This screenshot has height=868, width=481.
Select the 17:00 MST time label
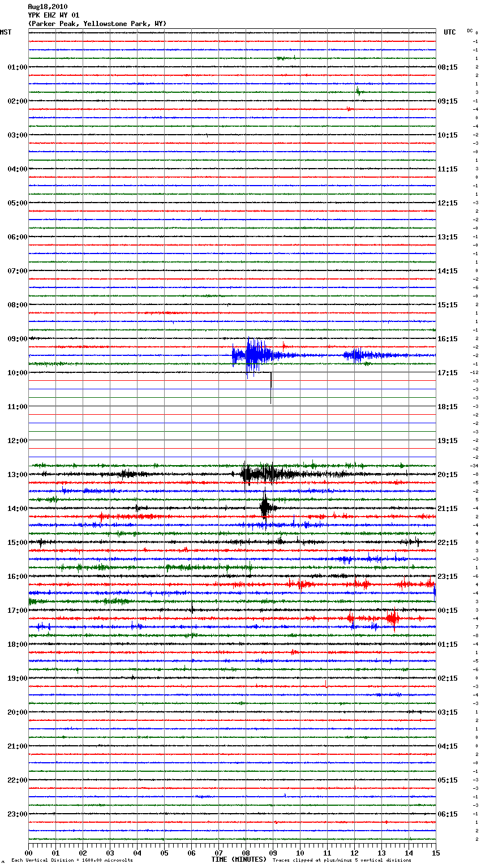[18, 611]
